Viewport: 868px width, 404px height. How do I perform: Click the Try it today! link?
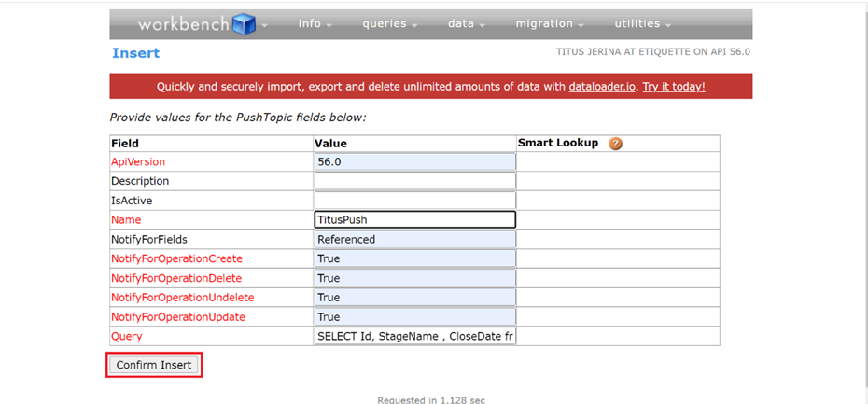(x=674, y=87)
